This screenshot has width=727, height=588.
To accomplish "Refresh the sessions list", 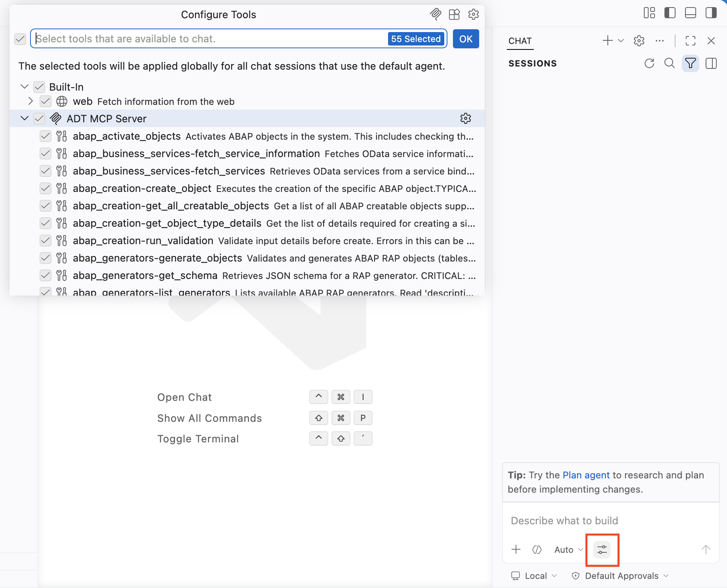I will tap(649, 63).
